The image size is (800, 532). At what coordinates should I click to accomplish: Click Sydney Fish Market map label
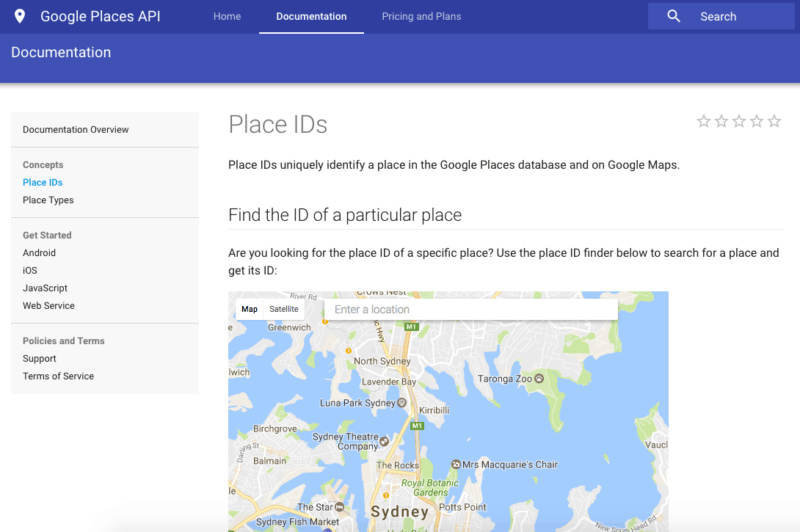click(297, 522)
